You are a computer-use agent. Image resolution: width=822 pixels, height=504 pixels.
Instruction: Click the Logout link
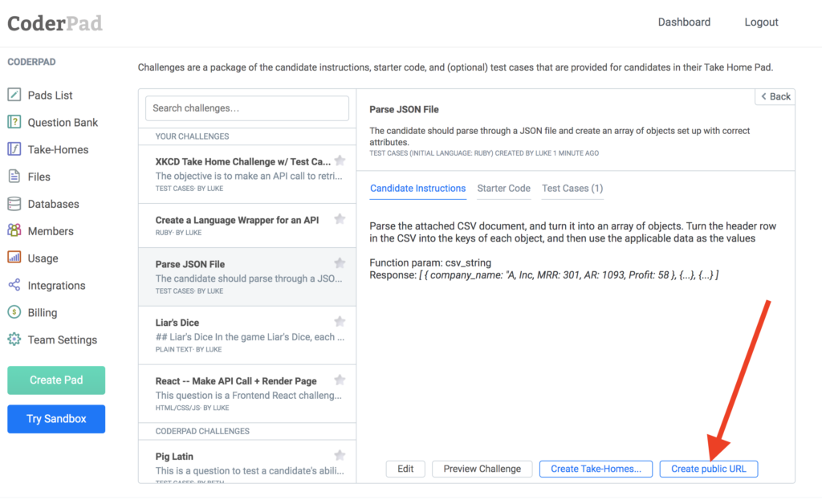click(x=761, y=22)
